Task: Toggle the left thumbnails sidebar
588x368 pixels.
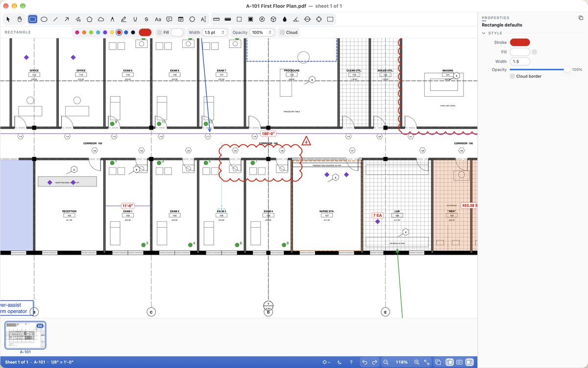Action: [x=450, y=362]
